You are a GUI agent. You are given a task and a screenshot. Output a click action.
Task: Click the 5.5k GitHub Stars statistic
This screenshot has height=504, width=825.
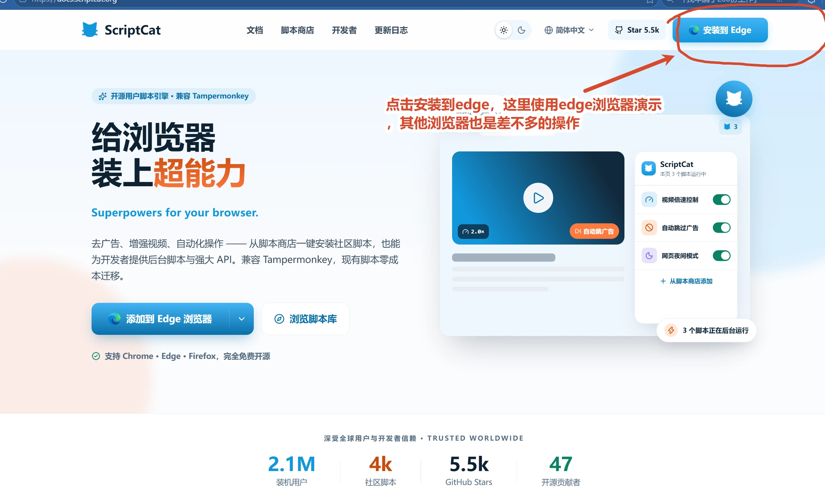(x=469, y=470)
